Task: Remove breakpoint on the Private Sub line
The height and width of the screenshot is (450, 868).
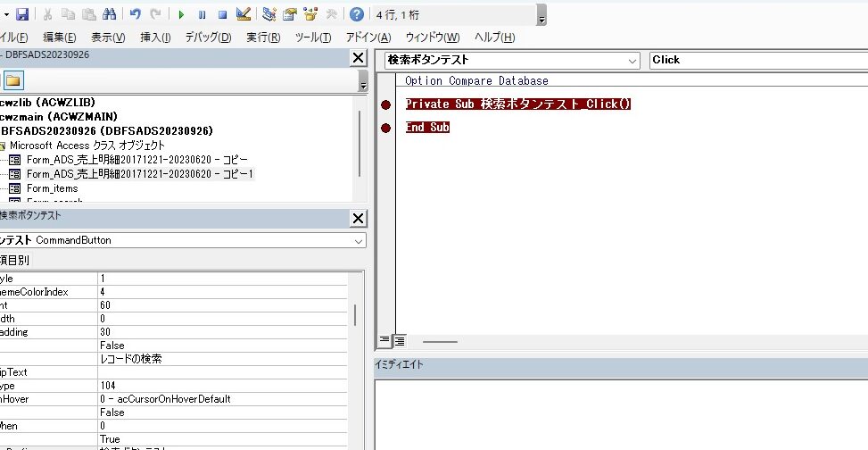Action: [385, 104]
